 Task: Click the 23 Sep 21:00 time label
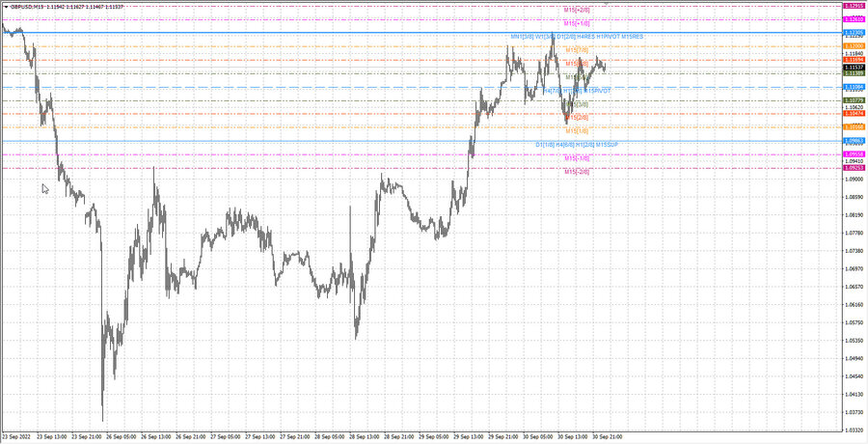(x=87, y=437)
